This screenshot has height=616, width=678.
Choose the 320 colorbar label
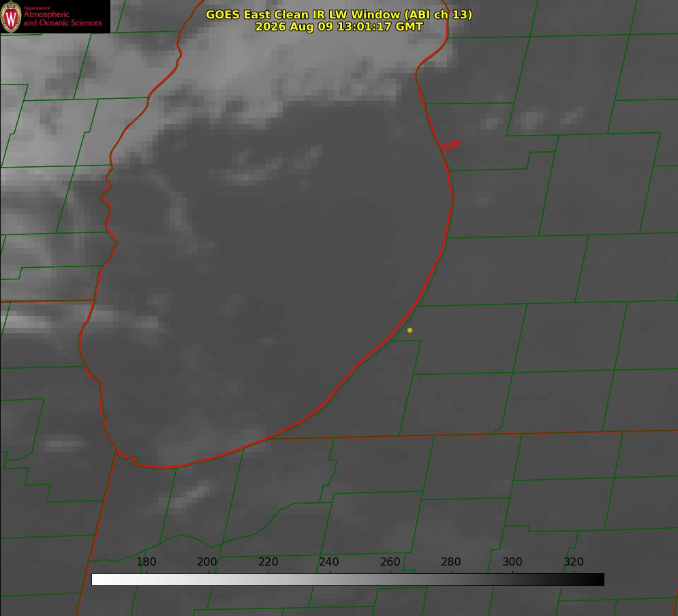574,561
